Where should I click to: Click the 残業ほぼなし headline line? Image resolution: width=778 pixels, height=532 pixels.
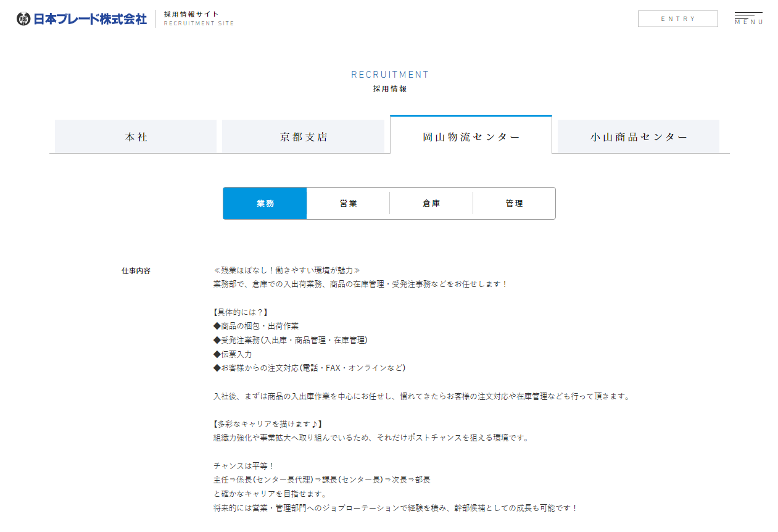pos(286,270)
